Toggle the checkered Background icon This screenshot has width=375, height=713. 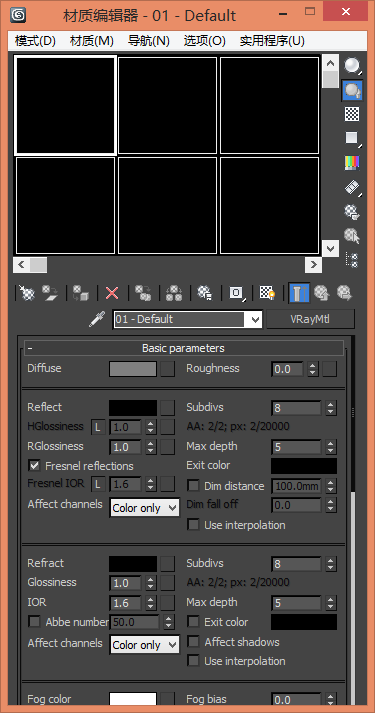point(352,114)
